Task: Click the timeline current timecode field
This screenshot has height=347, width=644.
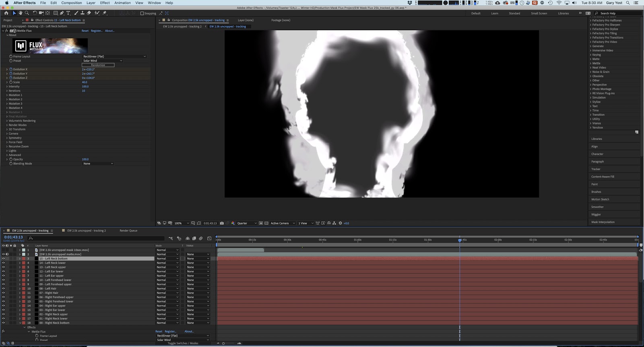Action: (13, 237)
